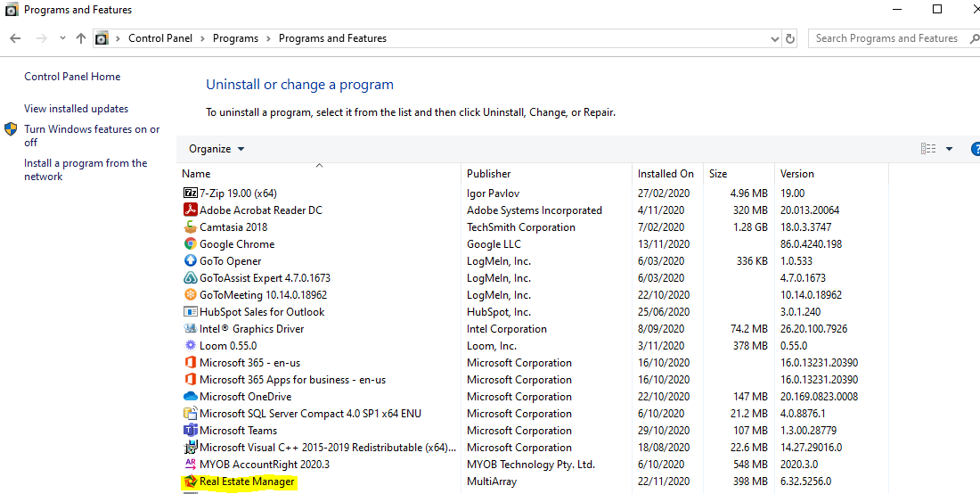Viewport: 980px width, 494px height.
Task: Click Igor Pavlov publisher cell
Action: 494,193
